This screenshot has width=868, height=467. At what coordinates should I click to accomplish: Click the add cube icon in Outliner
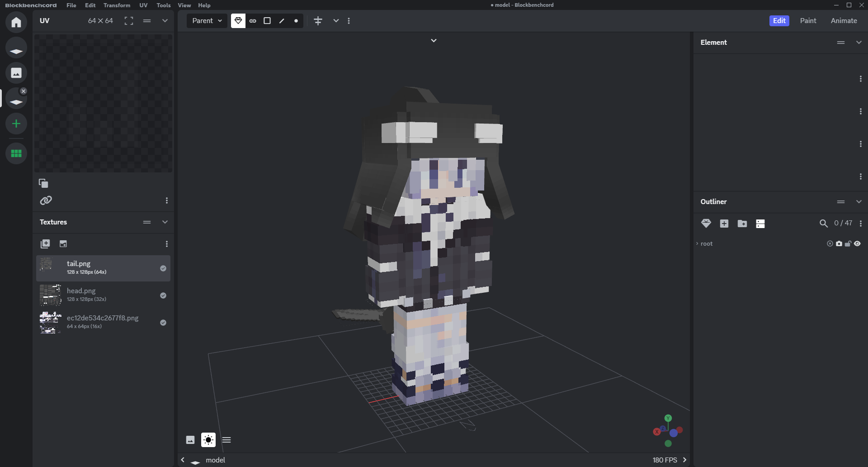click(x=724, y=224)
